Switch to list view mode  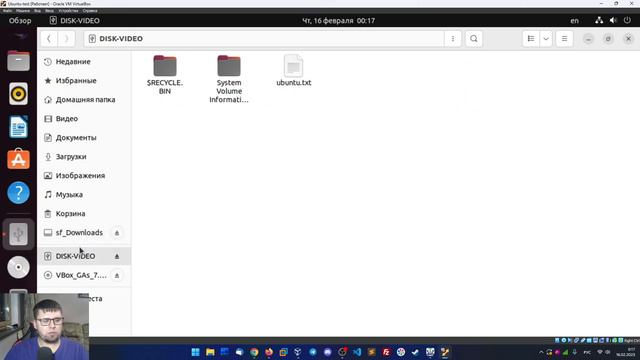(531, 39)
